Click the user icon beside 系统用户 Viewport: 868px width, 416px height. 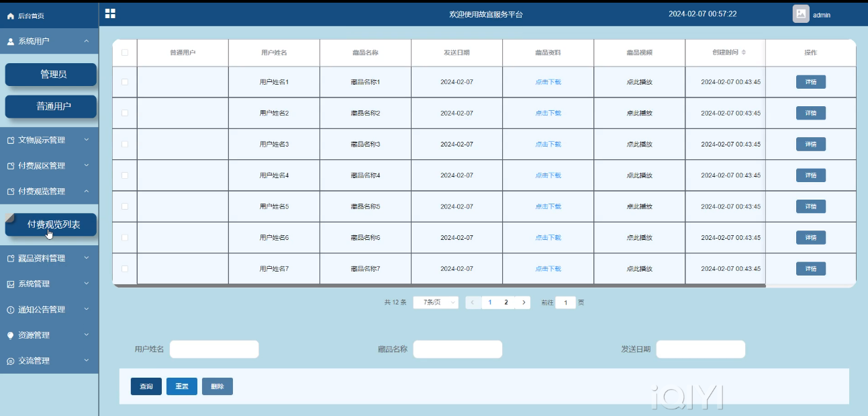10,42
